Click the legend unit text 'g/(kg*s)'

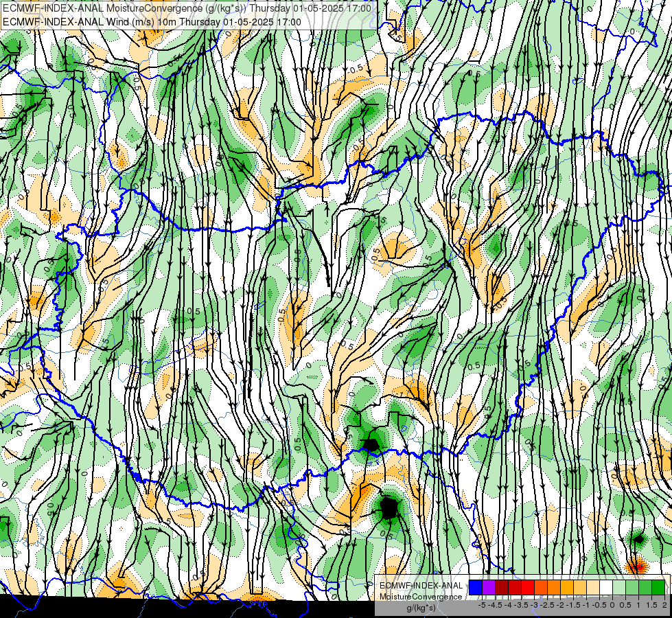point(421,608)
